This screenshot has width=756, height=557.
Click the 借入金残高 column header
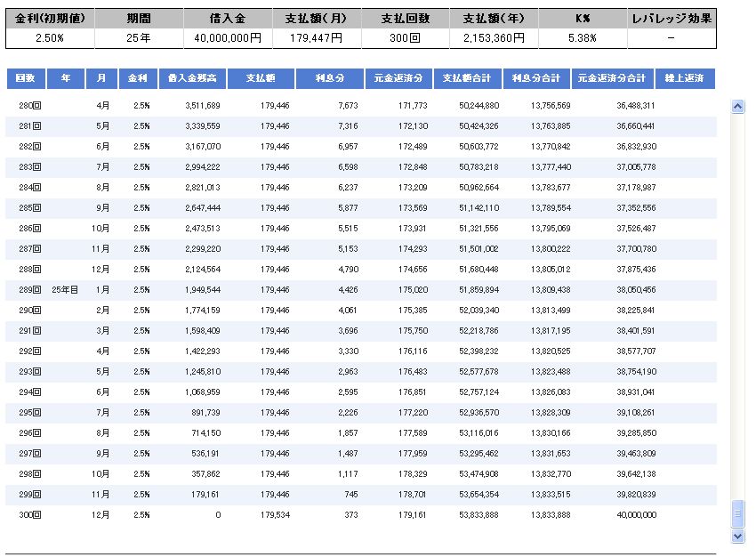(191, 78)
